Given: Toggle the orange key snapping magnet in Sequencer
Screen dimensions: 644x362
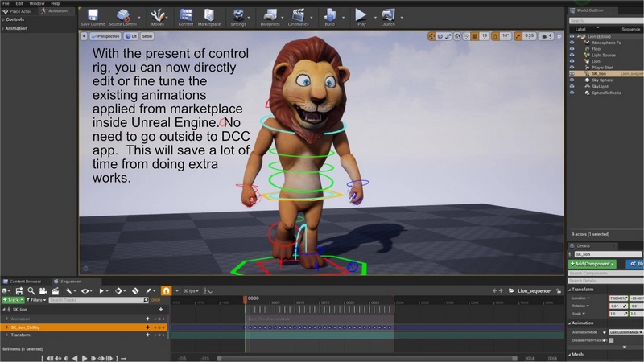Looking at the screenshot, I should 167,290.
